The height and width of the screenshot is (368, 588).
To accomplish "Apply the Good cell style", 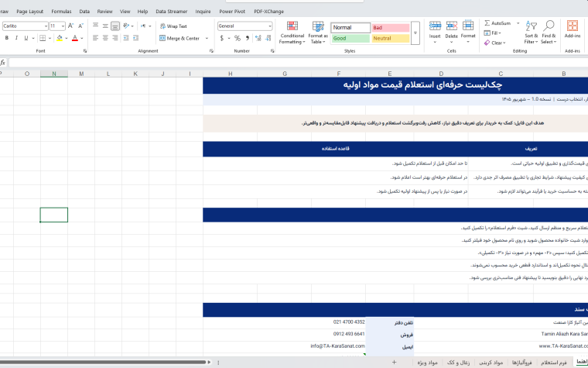I will tap(350, 38).
